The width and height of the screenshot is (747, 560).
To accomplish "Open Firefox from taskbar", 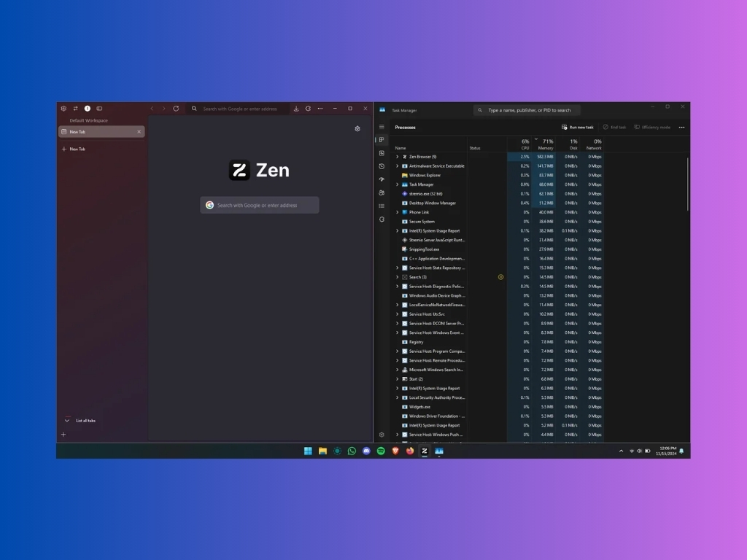I will click(x=410, y=451).
